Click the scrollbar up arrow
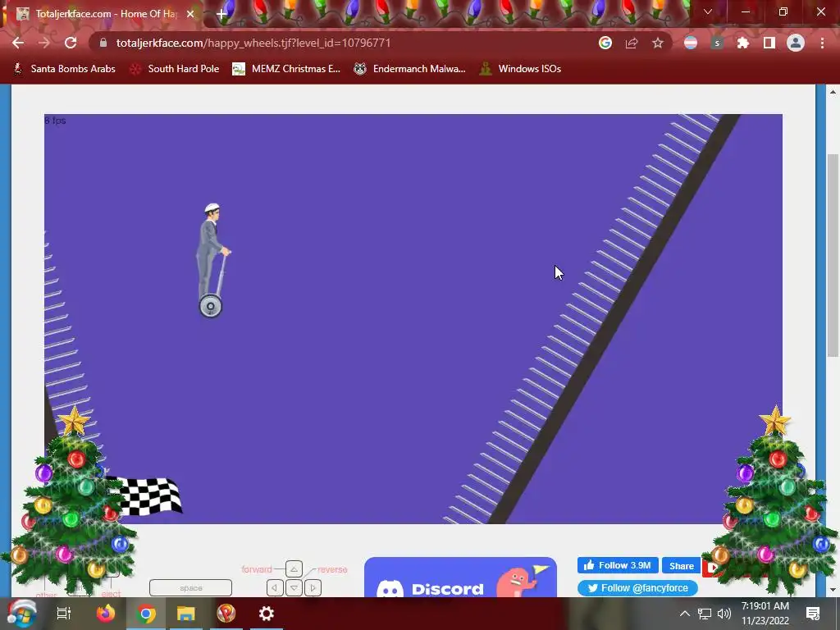The height and width of the screenshot is (630, 840). [x=833, y=92]
